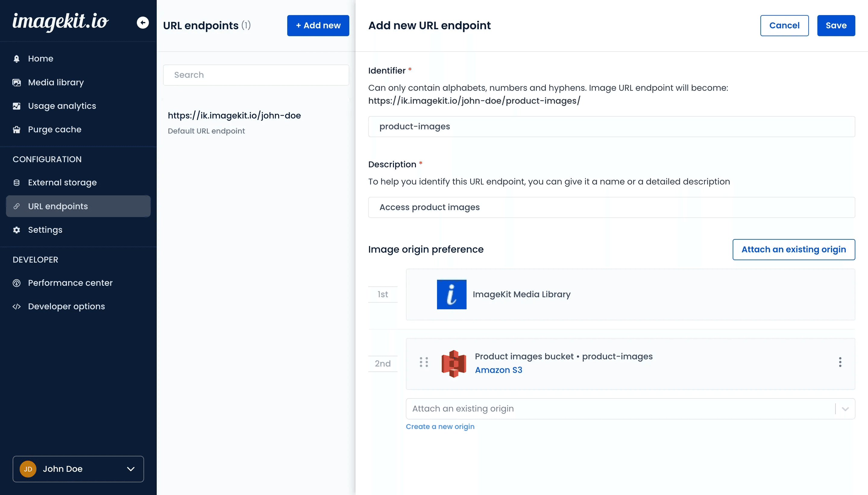Click the Amazon S3 bucket icon
Screen dimensions: 868x495
coord(453,364)
